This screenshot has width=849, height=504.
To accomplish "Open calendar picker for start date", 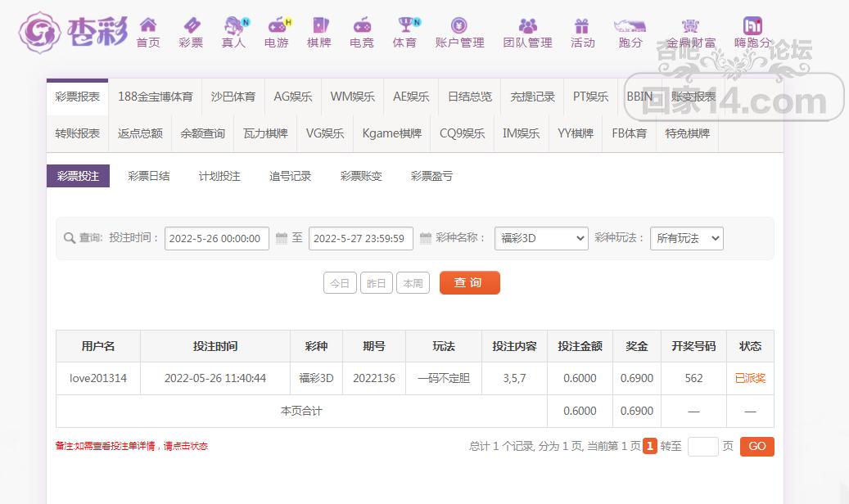I will tap(282, 238).
